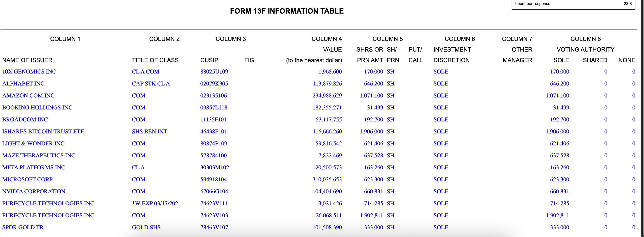Click LIGHT & WONDER INC issuer

tap(33, 144)
